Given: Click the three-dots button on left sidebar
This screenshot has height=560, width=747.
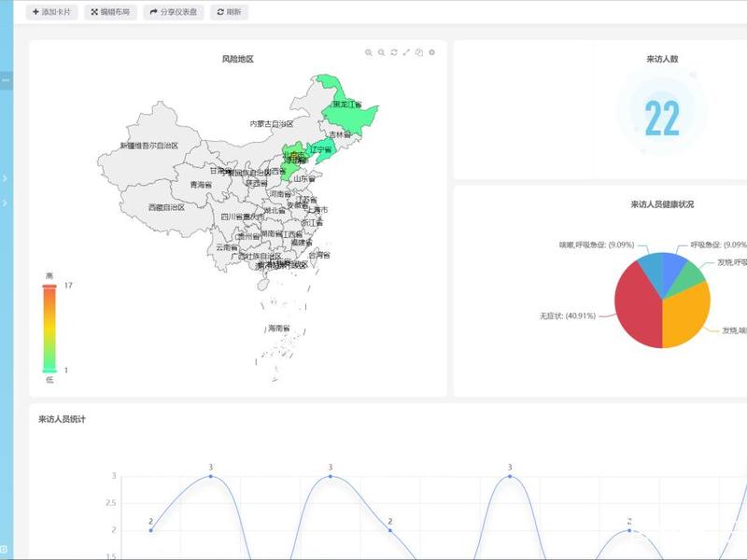Looking at the screenshot, I should coord(7,80).
